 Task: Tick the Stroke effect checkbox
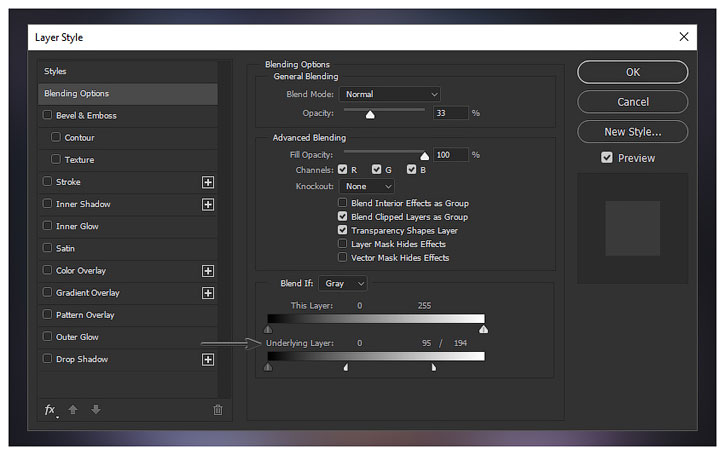pyautogui.click(x=47, y=181)
